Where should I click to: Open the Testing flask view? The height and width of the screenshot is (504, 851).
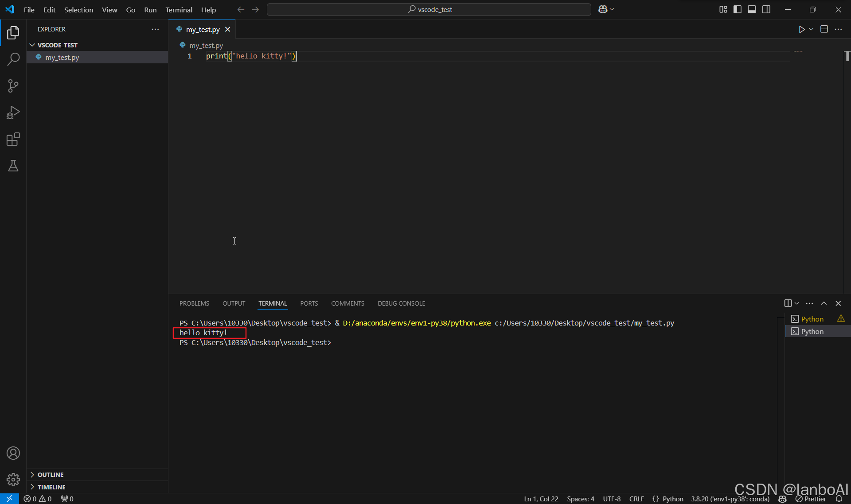pyautogui.click(x=13, y=166)
